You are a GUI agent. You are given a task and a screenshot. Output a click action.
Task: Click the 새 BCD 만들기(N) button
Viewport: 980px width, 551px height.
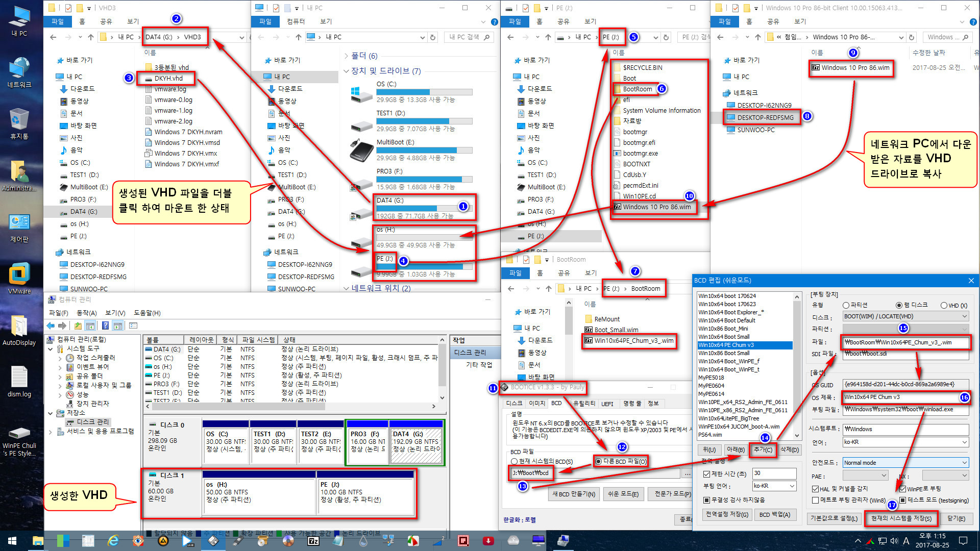(x=574, y=494)
